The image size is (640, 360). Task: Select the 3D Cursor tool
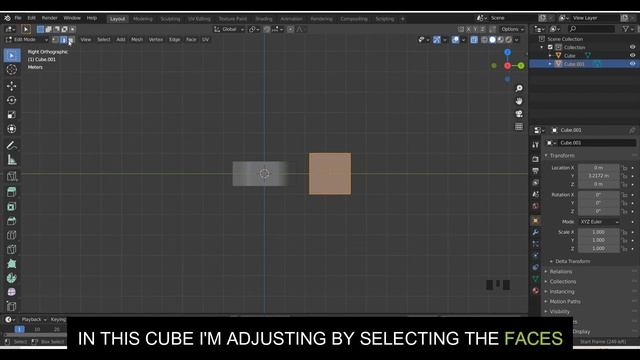point(12,69)
